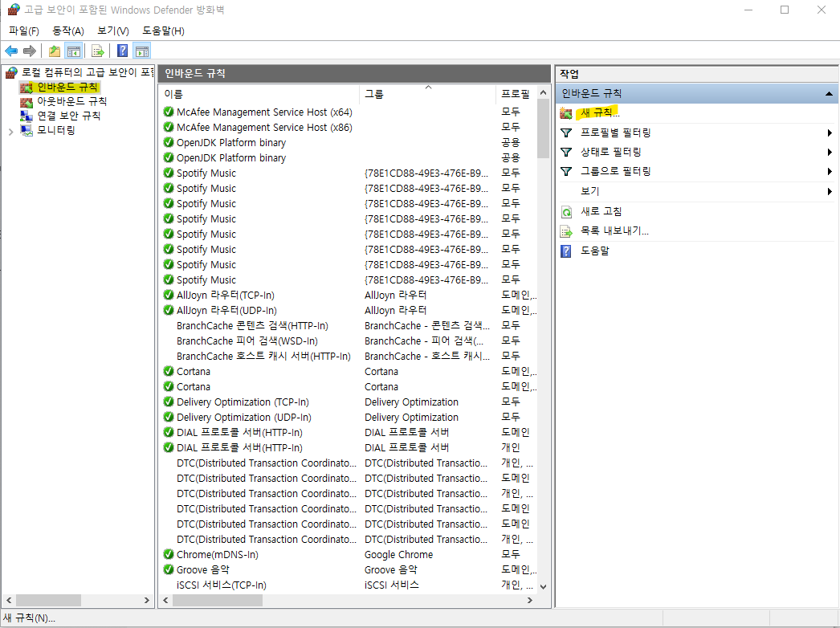Open the 보기(V) menu
Screen dimensions: 840x628
pos(113,31)
